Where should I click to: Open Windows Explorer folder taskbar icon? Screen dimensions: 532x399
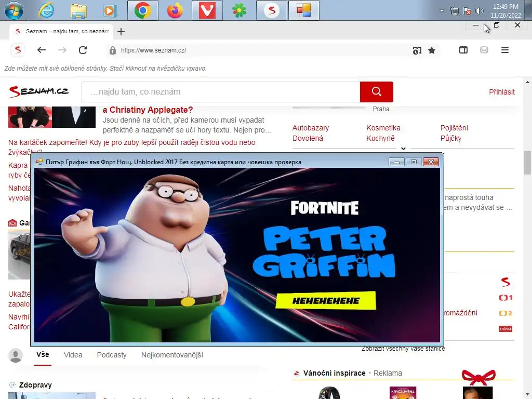click(78, 10)
